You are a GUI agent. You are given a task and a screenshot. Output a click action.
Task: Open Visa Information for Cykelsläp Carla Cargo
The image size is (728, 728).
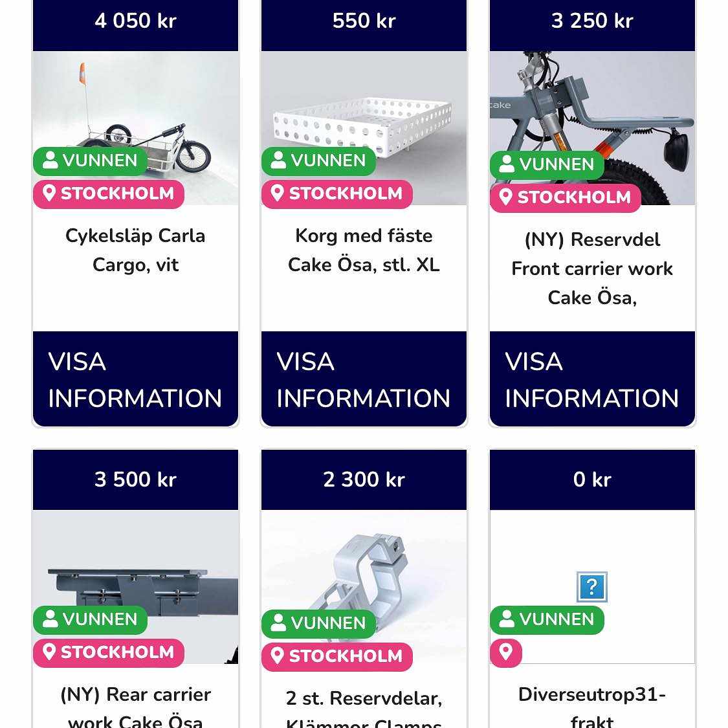pos(136,379)
